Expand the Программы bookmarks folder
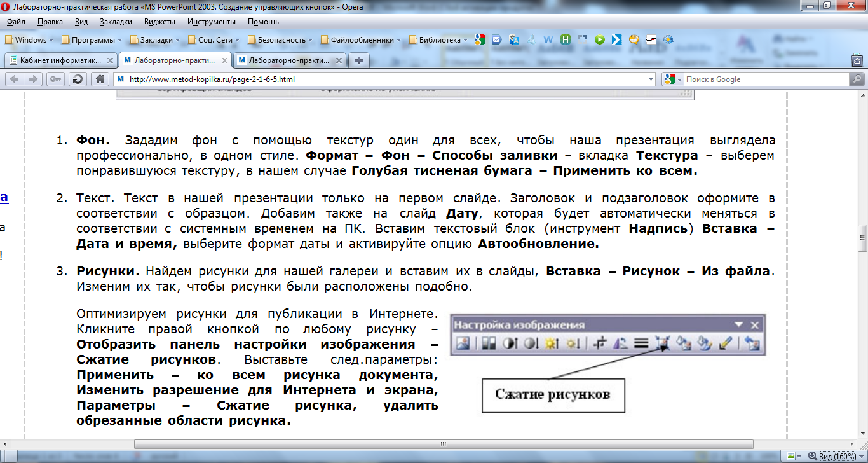Image resolution: width=868 pixels, height=463 pixels. point(92,39)
